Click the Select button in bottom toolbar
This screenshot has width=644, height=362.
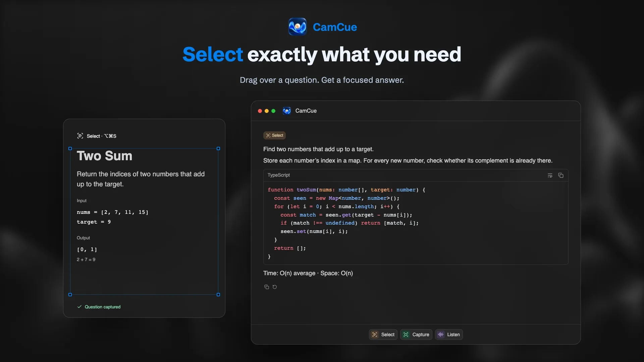click(x=383, y=335)
